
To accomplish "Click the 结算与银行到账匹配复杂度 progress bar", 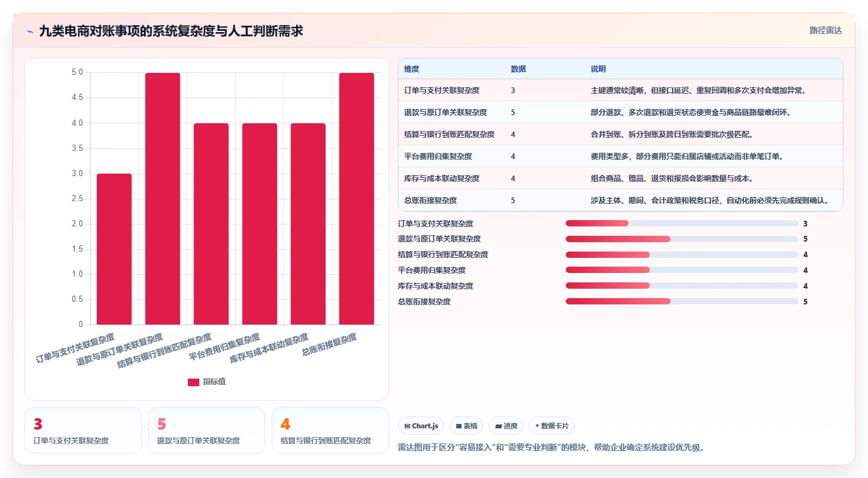I will 682,255.
